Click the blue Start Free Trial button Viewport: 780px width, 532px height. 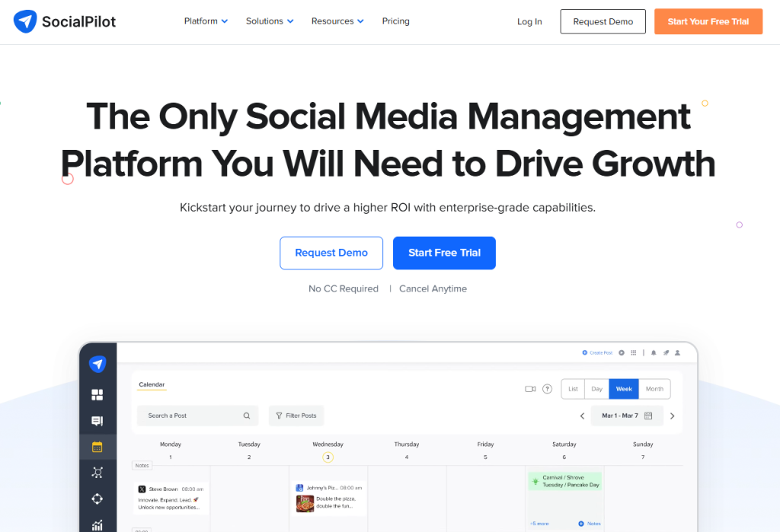click(444, 253)
